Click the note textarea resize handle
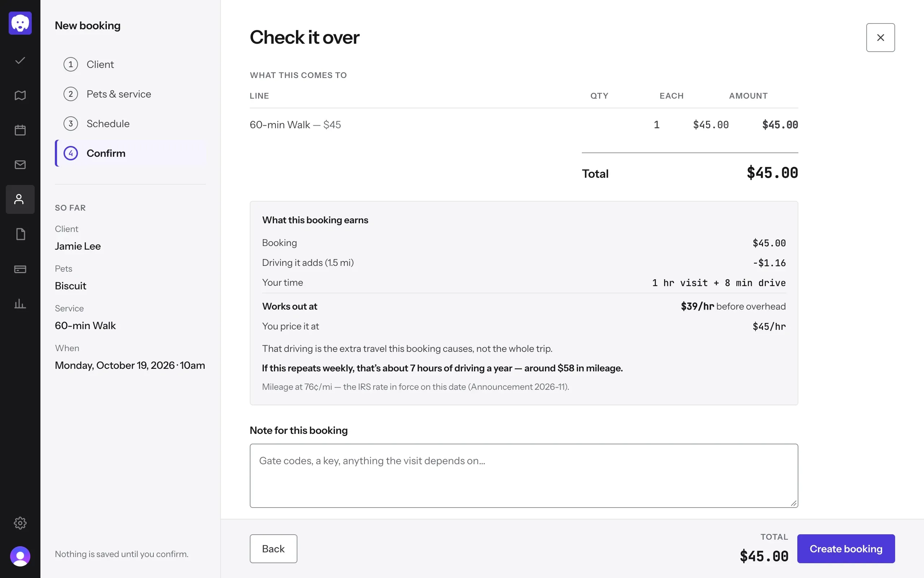924x578 pixels. (793, 503)
